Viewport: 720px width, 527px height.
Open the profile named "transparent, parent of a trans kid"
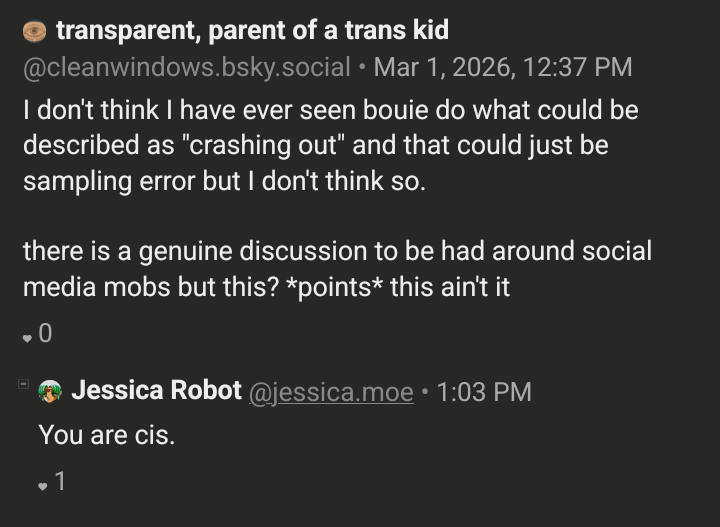(x=252, y=30)
